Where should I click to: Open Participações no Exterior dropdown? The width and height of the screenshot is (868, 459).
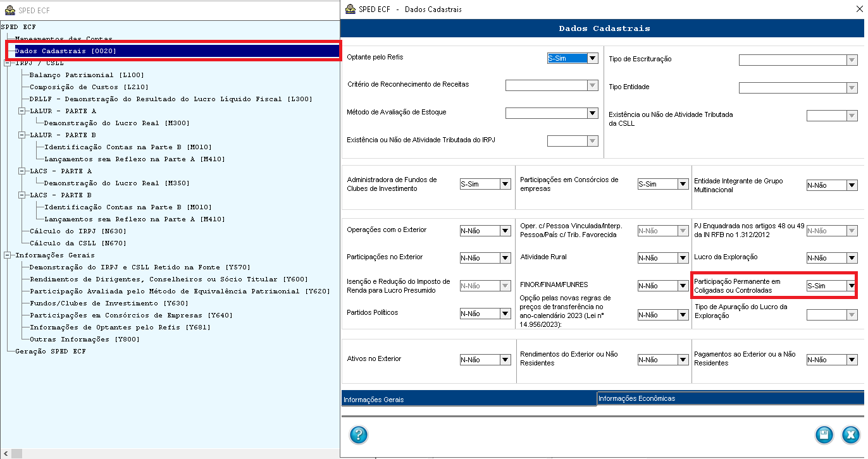pyautogui.click(x=505, y=258)
